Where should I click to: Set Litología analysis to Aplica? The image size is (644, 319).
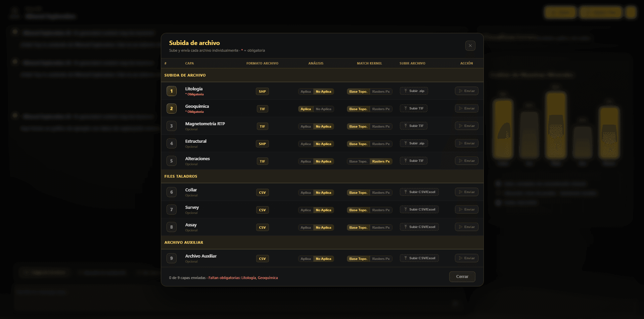click(x=306, y=91)
